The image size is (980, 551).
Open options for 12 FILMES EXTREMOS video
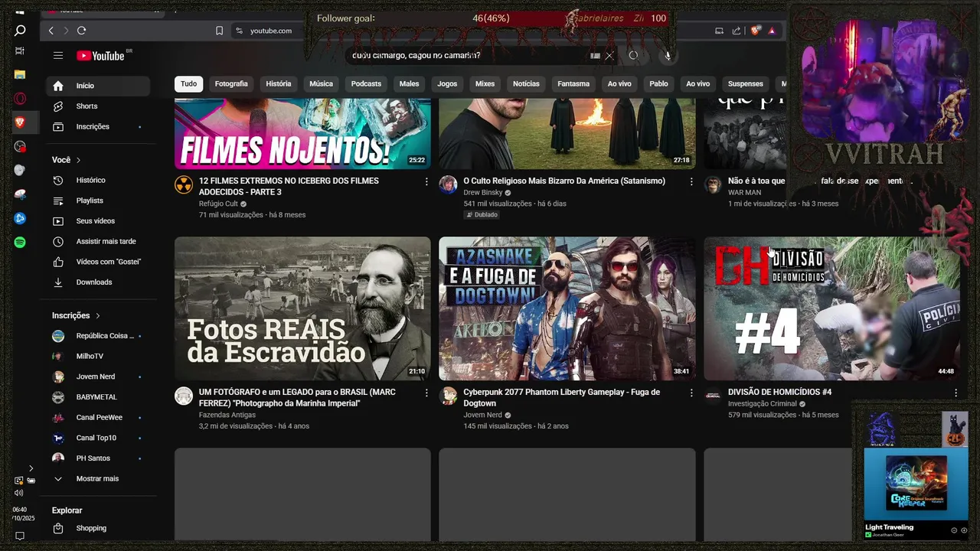pyautogui.click(x=426, y=181)
